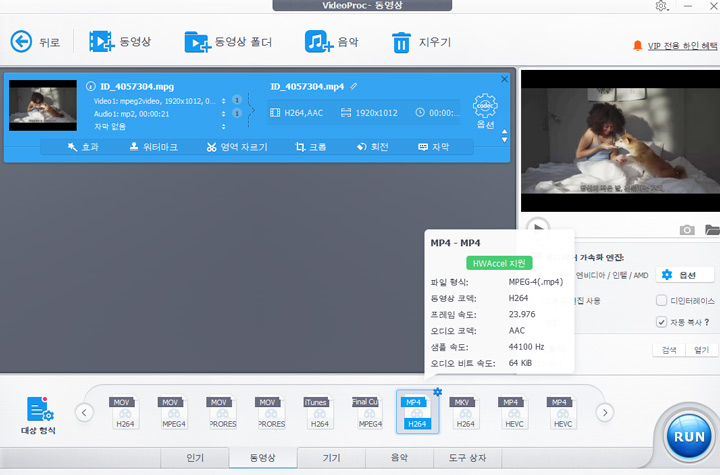Screen dimensions: 720x475
Task: Show next format presets
Action: click(x=605, y=413)
